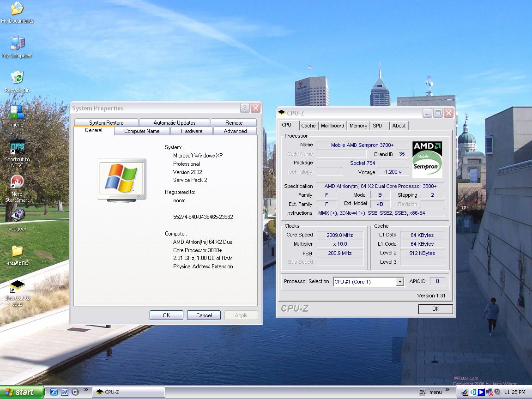Click the EN language indicator
Image resolution: width=532 pixels, height=399 pixels.
pos(422,392)
